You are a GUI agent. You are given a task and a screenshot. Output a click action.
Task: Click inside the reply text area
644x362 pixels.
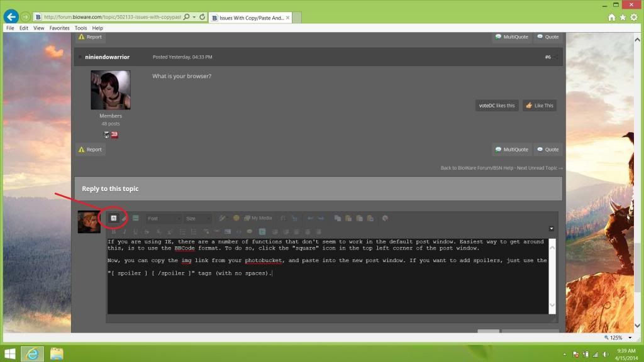tap(327, 289)
